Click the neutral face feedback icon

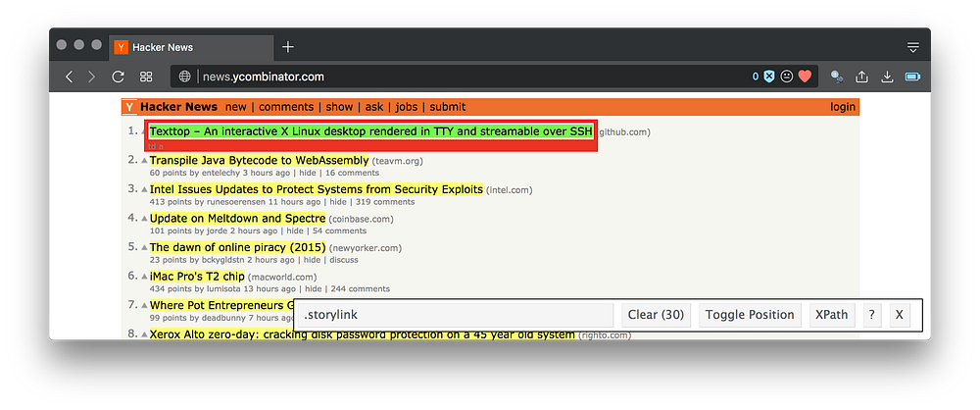pos(787,77)
